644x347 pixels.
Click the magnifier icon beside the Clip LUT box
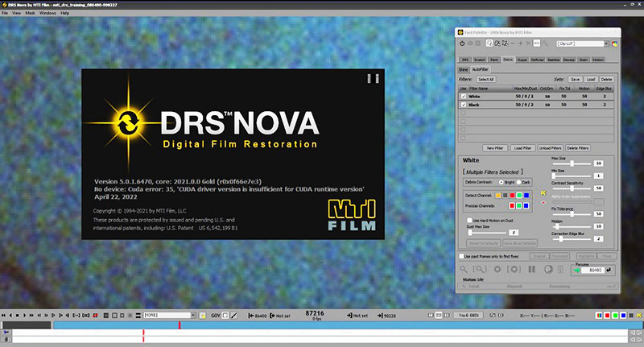pyautogui.click(x=546, y=43)
